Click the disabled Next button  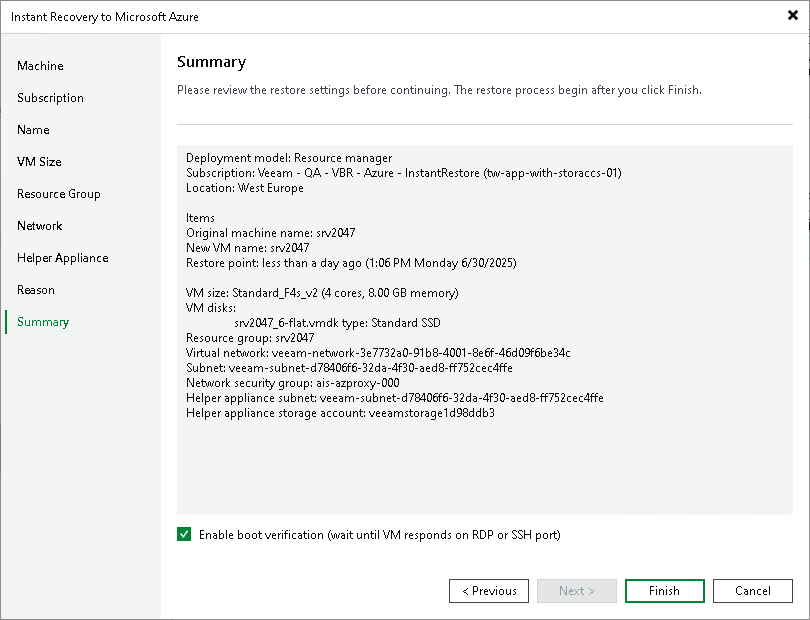coord(576,590)
